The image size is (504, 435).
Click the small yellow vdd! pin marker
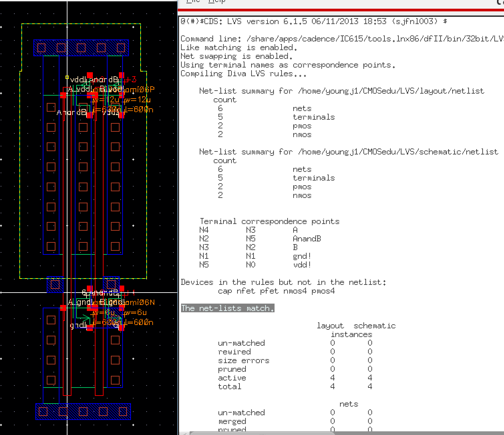click(x=67, y=78)
